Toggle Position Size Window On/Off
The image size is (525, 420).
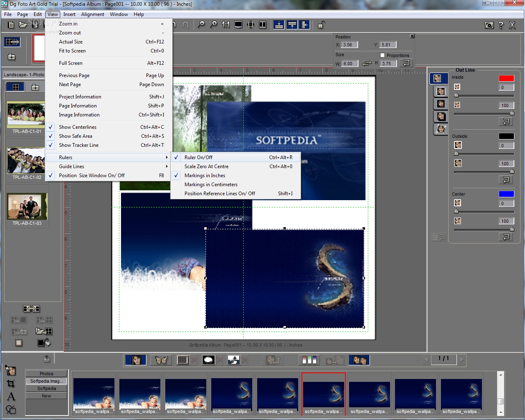[109, 176]
